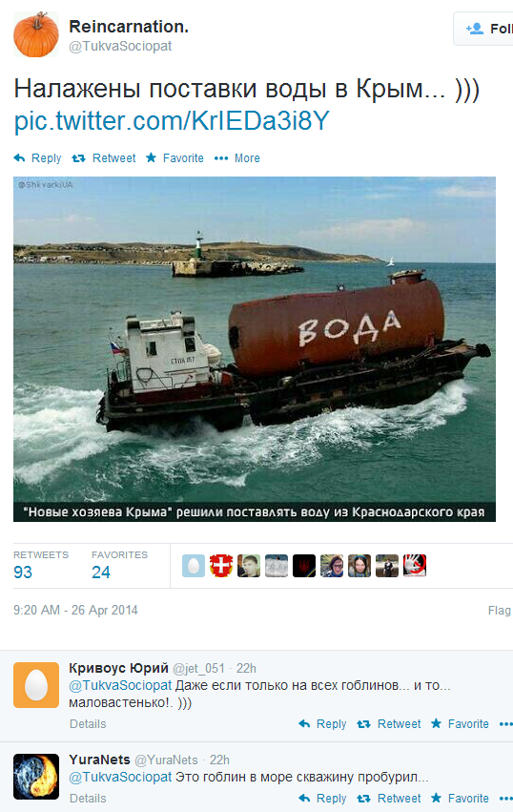513x812 pixels.
Task: Open the pumpkin avatar of TukvaSociopat
Action: [x=36, y=34]
